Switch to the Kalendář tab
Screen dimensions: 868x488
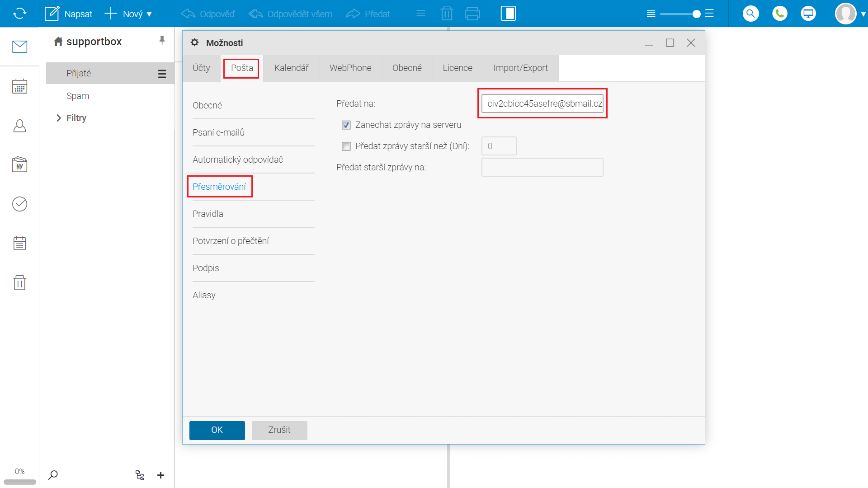291,68
